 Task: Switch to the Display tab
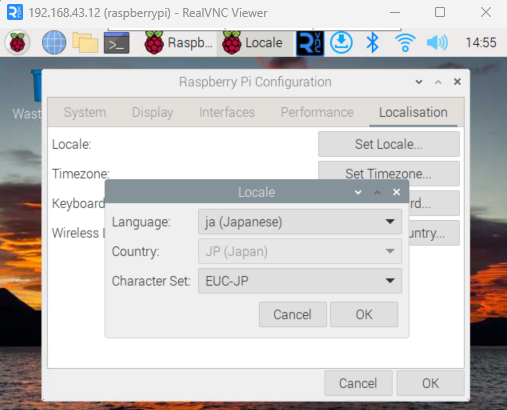click(152, 112)
